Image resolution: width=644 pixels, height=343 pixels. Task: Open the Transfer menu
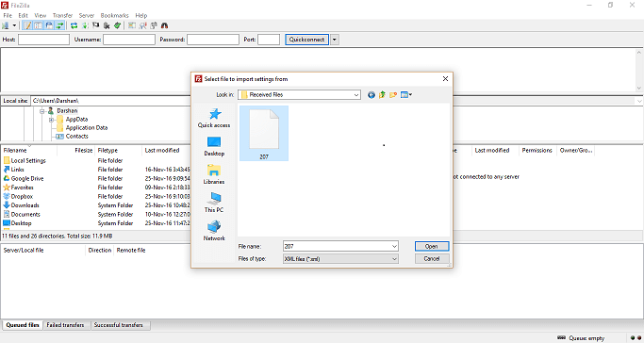[62, 15]
